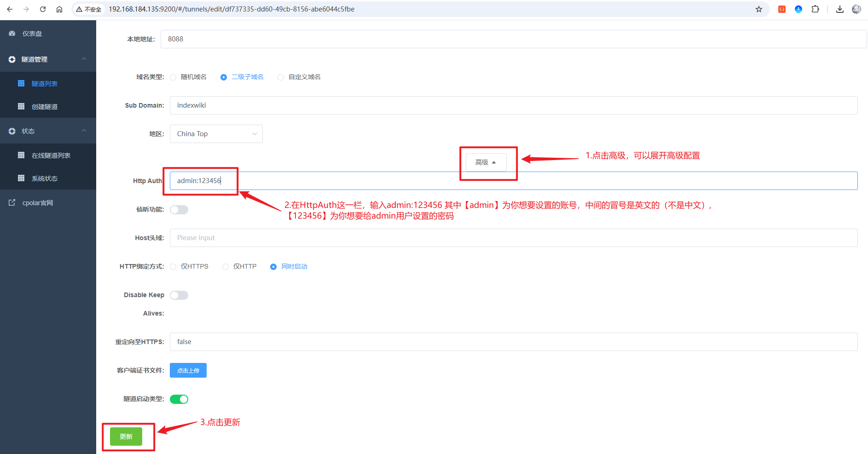This screenshot has height=454, width=868.
Task: Click the Http Auth input field
Action: click(514, 181)
